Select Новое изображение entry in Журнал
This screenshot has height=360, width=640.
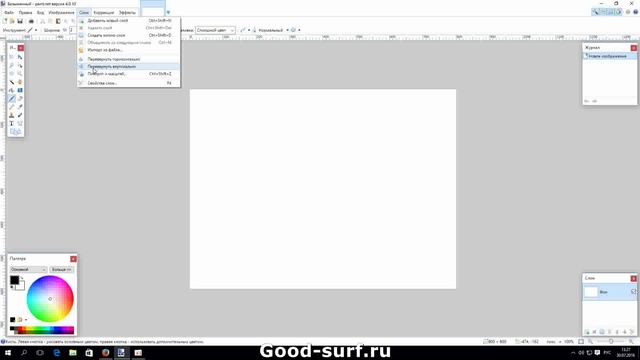pos(609,56)
